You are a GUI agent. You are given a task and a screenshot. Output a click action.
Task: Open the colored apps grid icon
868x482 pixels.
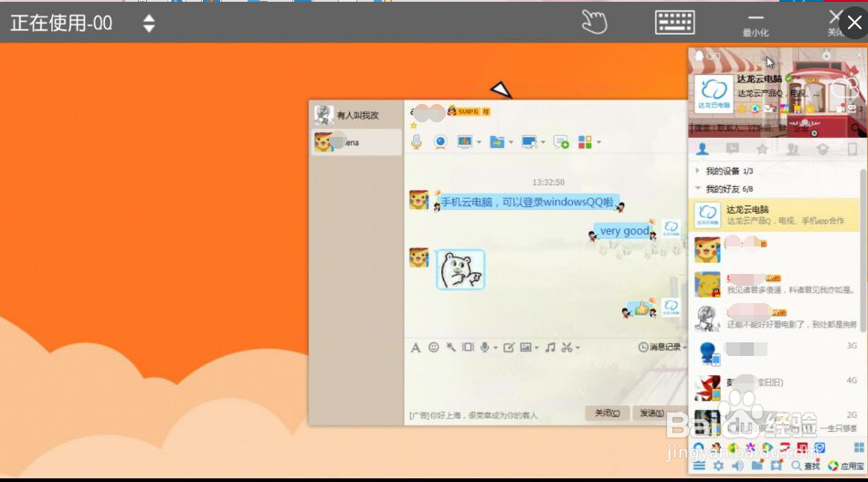click(585, 142)
